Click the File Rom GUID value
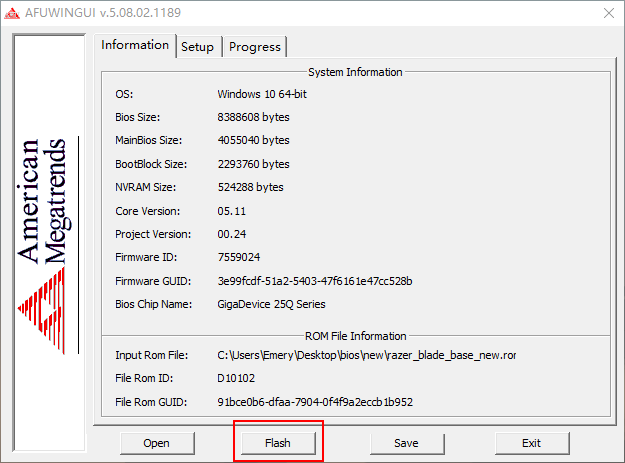Viewport: 625px width, 463px height. coord(315,402)
